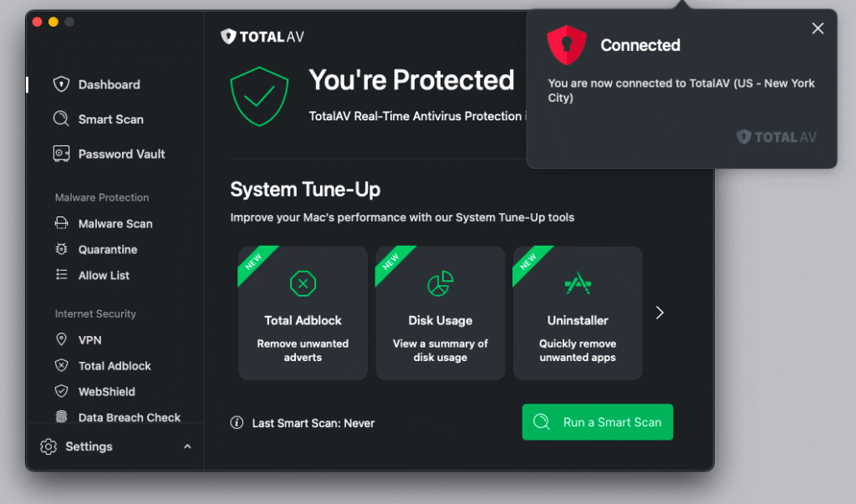
Task: Open the Total Adblock octagon card icon
Action: click(x=303, y=283)
